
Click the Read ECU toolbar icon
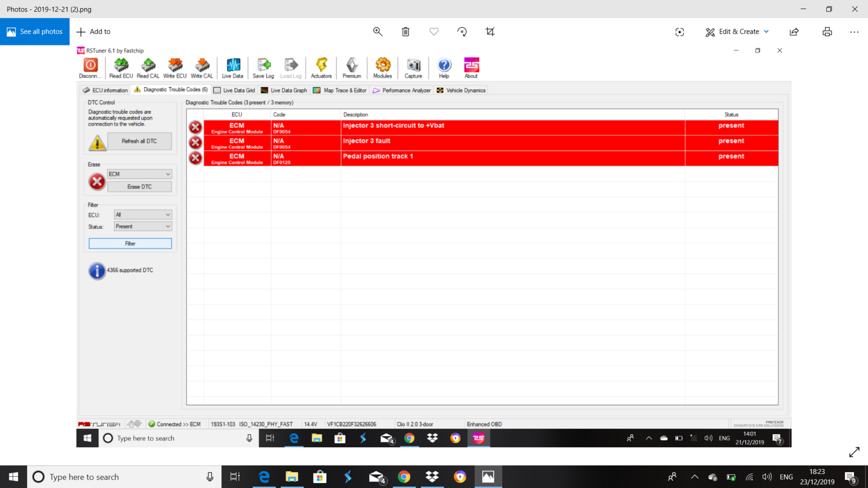pyautogui.click(x=121, y=68)
